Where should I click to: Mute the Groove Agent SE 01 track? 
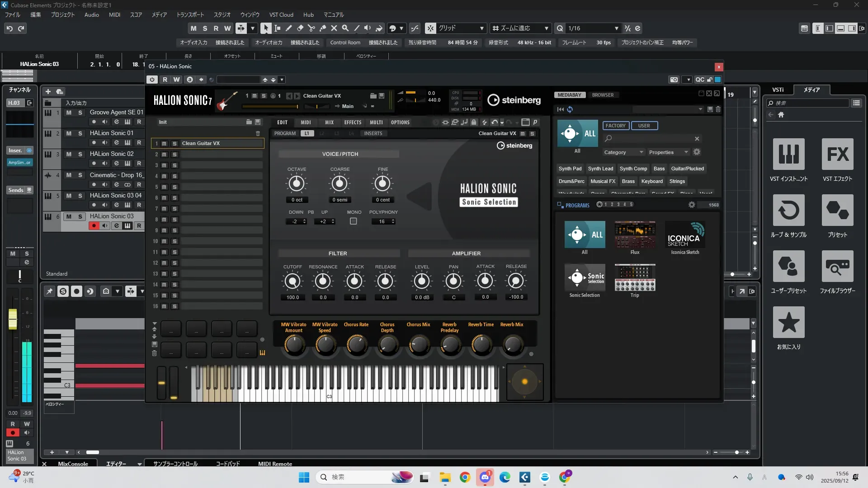tap(69, 113)
